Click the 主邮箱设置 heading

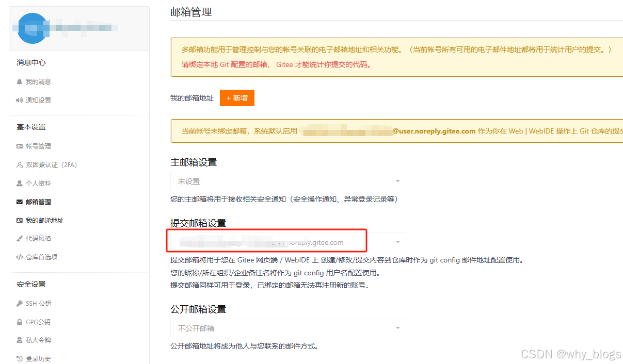[194, 162]
